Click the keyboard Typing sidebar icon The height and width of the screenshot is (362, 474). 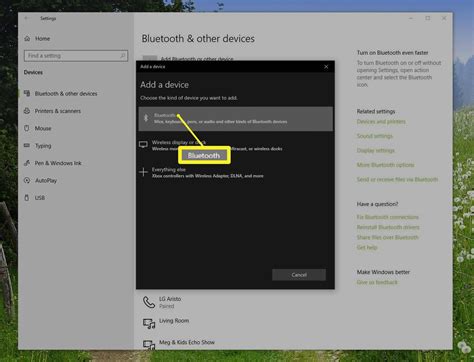point(27,145)
